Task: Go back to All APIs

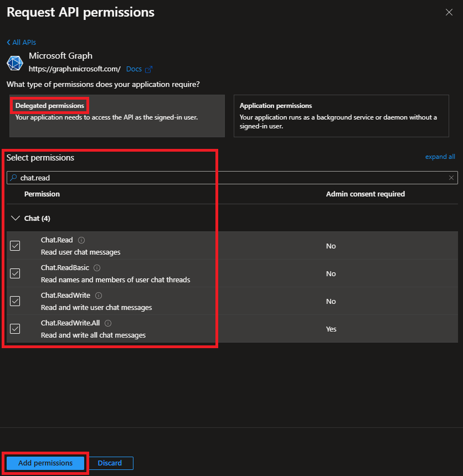Action: 21,42
